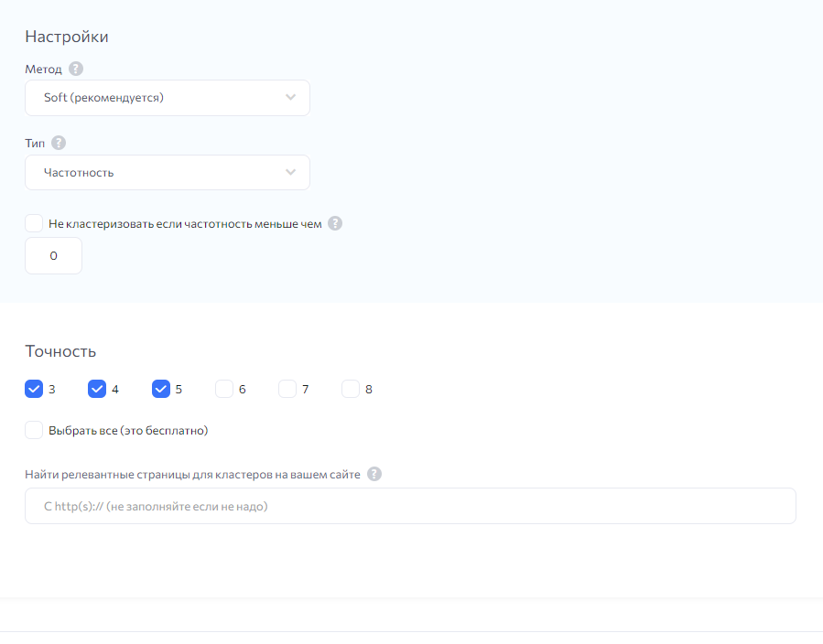Check precision level 7

tap(287, 389)
